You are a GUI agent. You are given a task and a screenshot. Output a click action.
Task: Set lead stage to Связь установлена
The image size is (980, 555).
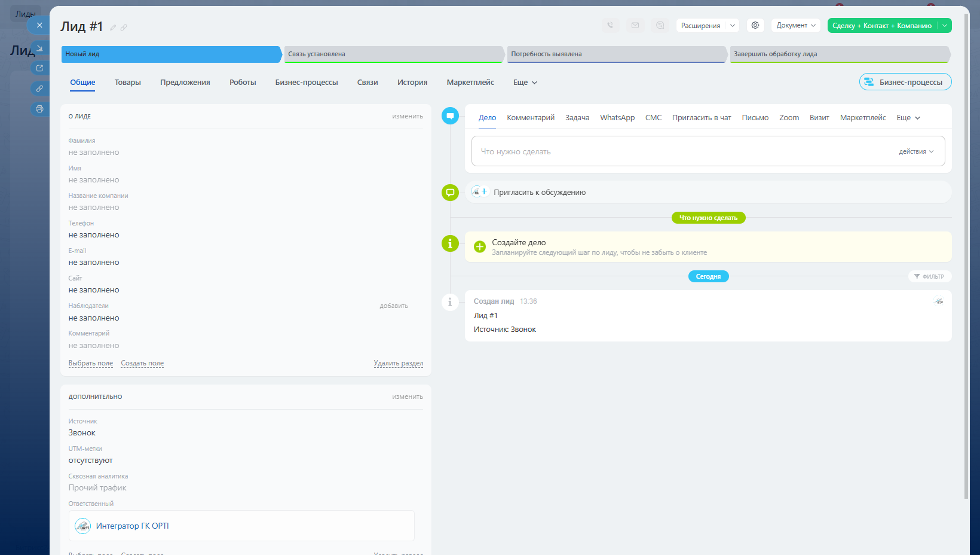(x=393, y=54)
